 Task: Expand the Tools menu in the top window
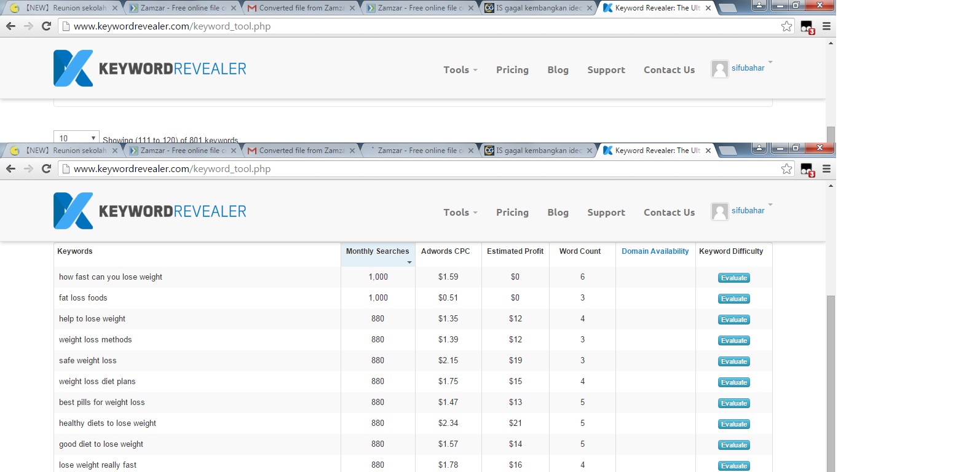[460, 70]
